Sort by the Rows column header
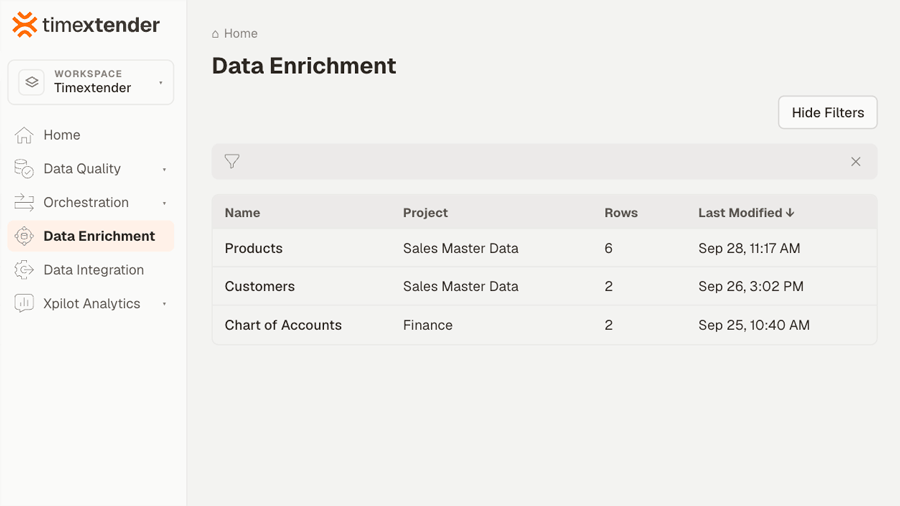The image size is (900, 506). click(x=621, y=213)
